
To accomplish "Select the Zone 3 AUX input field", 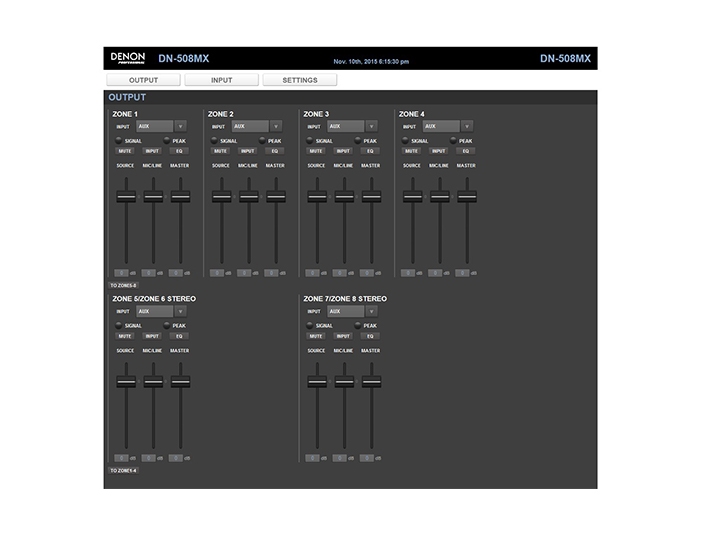I will [x=345, y=126].
